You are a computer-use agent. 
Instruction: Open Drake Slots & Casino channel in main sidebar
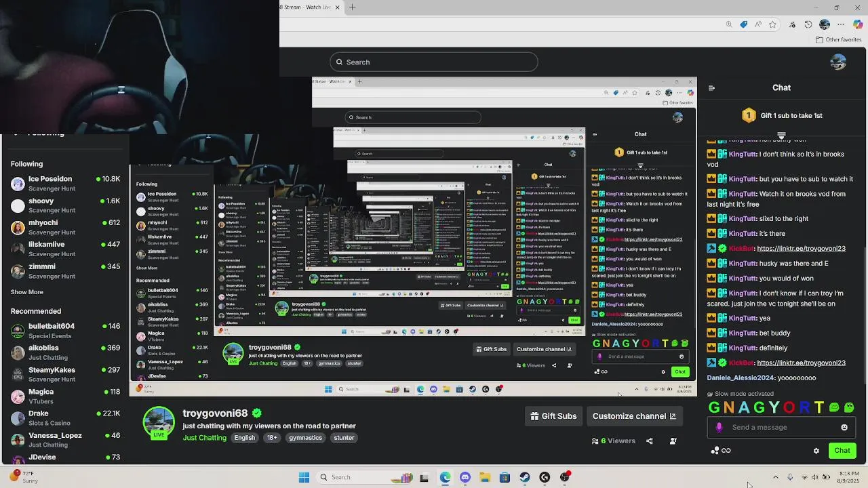[65, 418]
